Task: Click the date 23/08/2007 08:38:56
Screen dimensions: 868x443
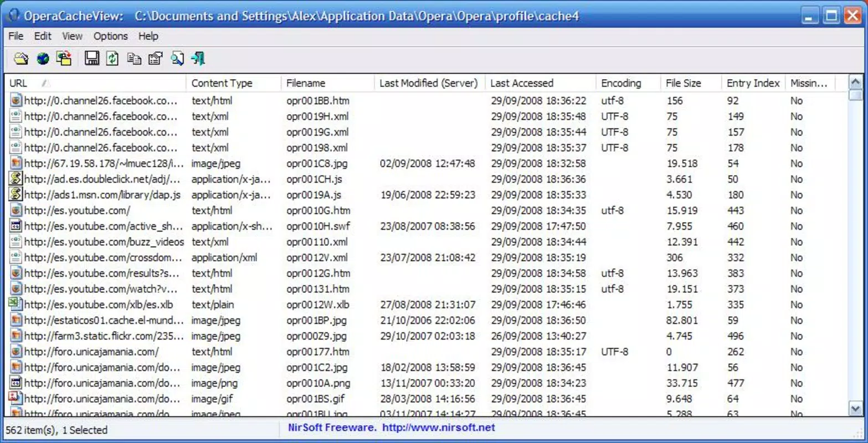Action: [428, 226]
